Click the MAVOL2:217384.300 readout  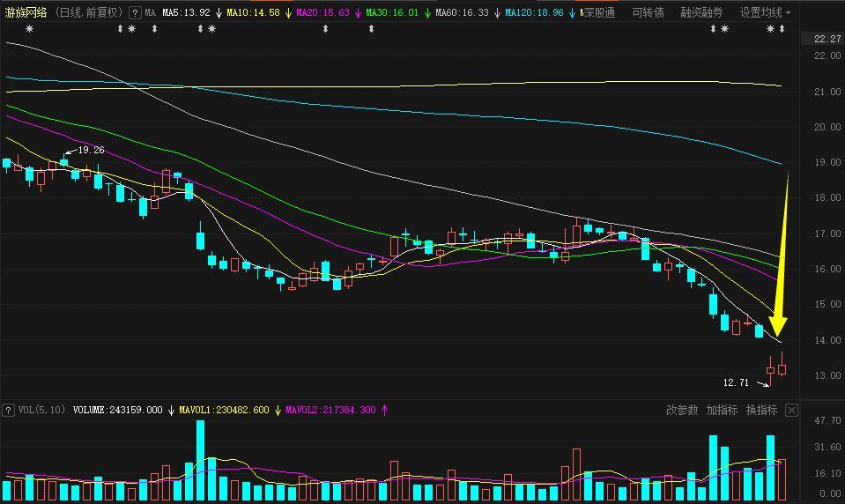(330, 411)
